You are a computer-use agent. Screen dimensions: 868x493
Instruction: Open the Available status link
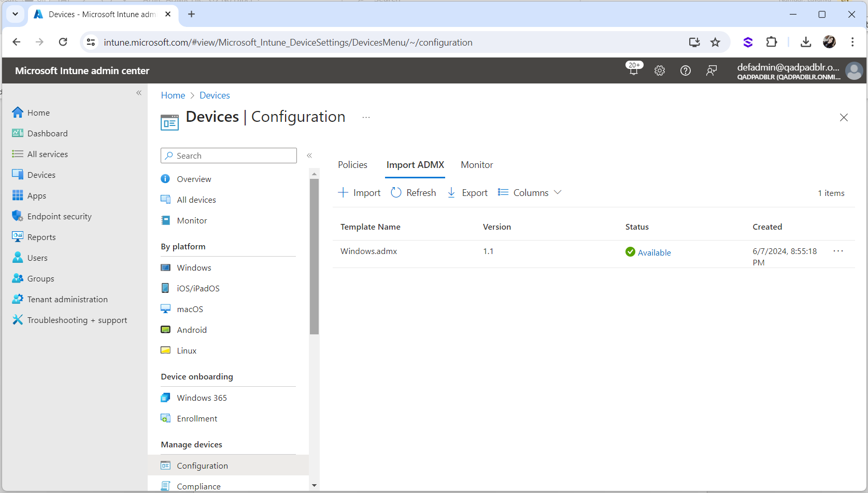[654, 252]
